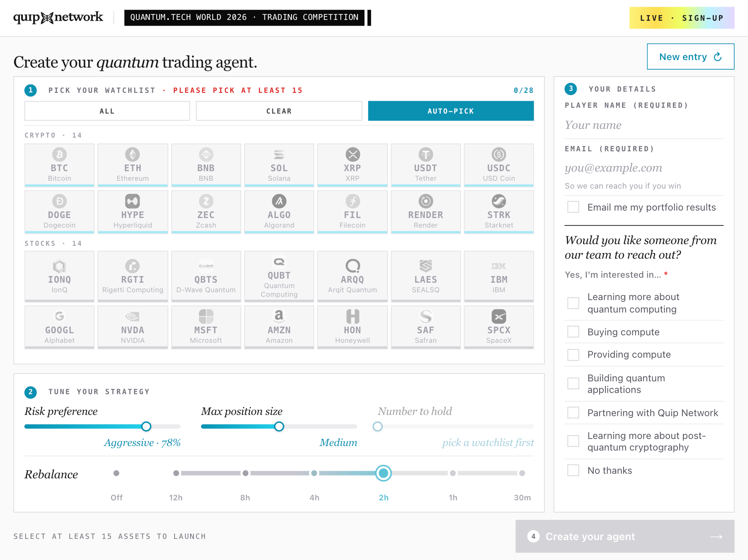The height and width of the screenshot is (560, 748).
Task: Select the ARQQ Arqit Quantum tile
Action: (352, 276)
